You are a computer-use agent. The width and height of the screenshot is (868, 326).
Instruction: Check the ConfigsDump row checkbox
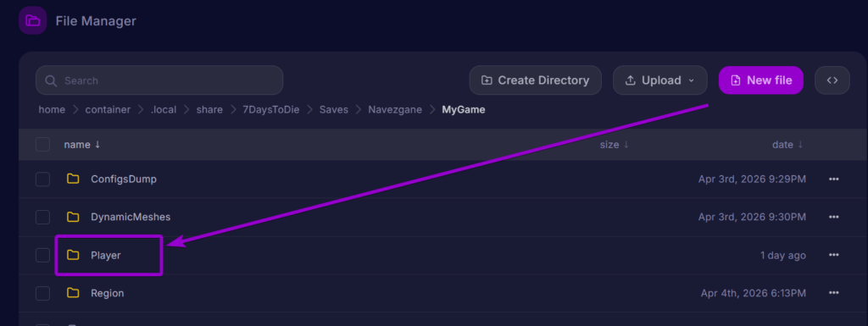coord(42,179)
